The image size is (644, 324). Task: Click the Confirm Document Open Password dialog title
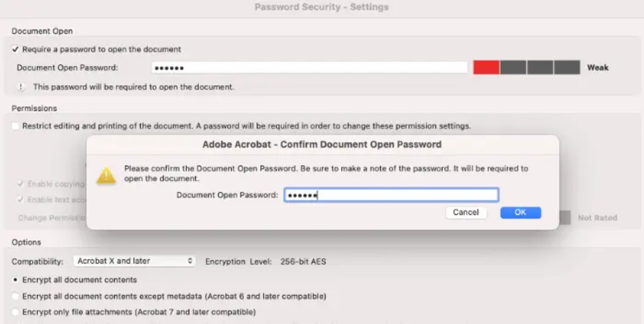pyautogui.click(x=322, y=145)
